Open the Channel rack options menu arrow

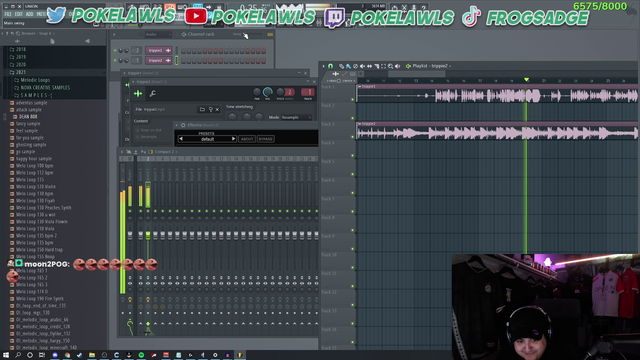114,34
